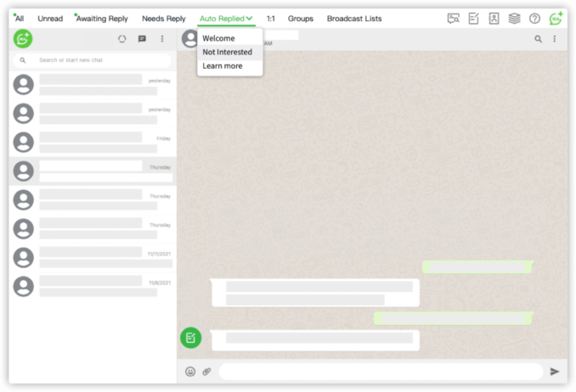Click the status circle icon in left panel

[122, 39]
